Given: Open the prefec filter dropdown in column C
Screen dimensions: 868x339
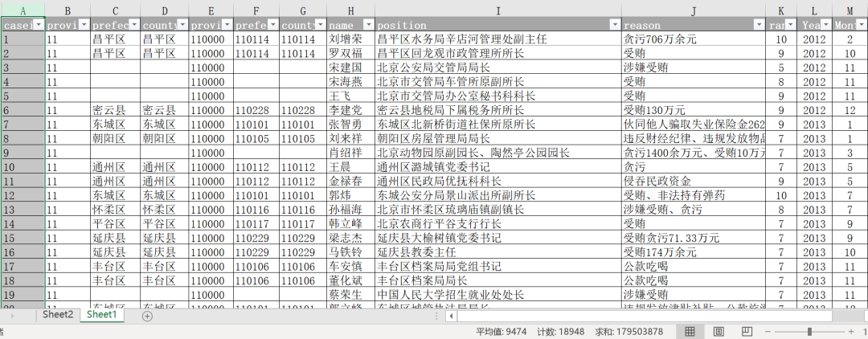Looking at the screenshot, I should pos(133,25).
